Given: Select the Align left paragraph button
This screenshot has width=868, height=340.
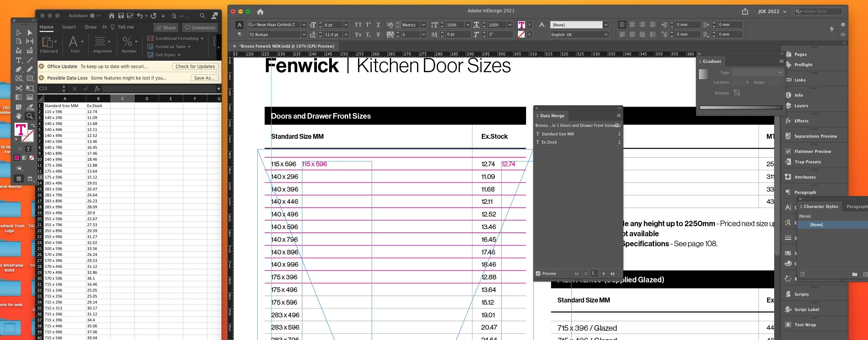Looking at the screenshot, I should click(x=622, y=25).
